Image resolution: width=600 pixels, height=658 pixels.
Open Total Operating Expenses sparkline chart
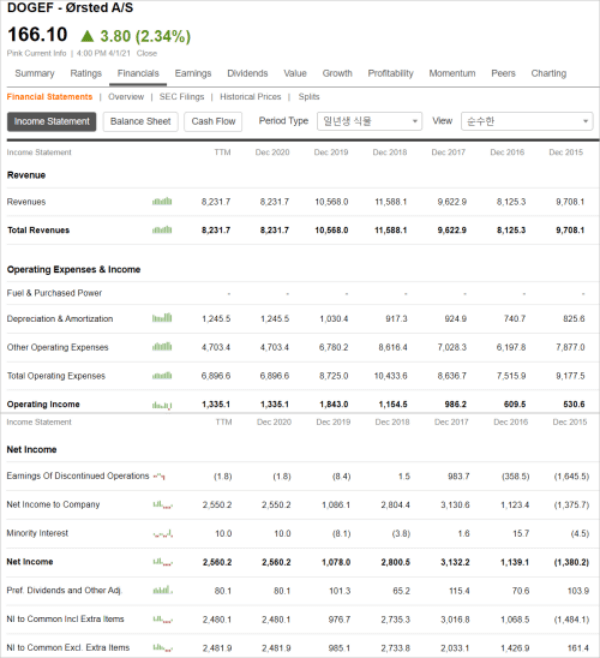point(162,375)
